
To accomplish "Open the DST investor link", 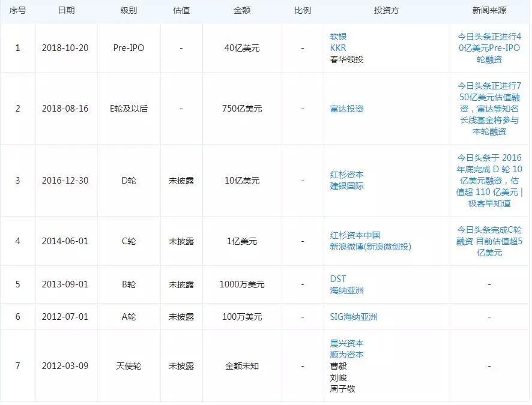I will (x=337, y=279).
